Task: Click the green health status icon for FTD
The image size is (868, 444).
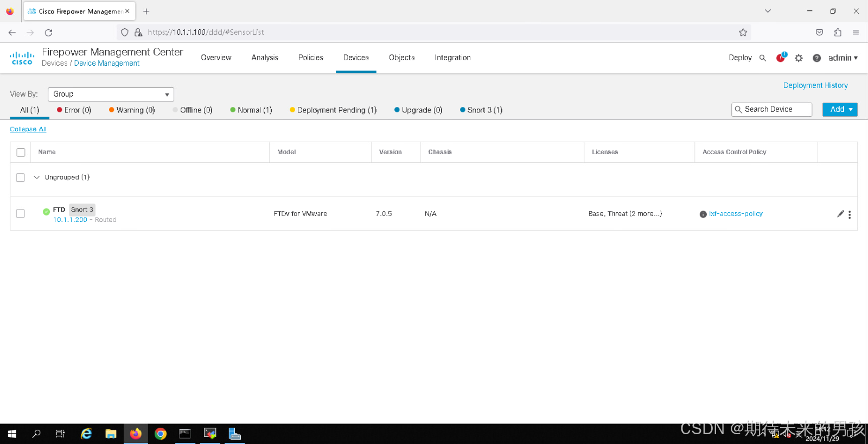Action: point(46,212)
